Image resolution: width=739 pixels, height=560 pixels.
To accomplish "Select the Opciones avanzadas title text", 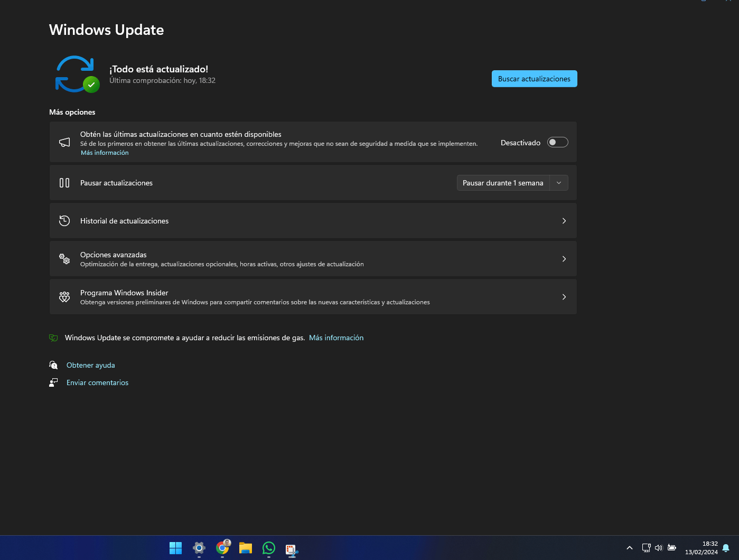I will tap(114, 255).
